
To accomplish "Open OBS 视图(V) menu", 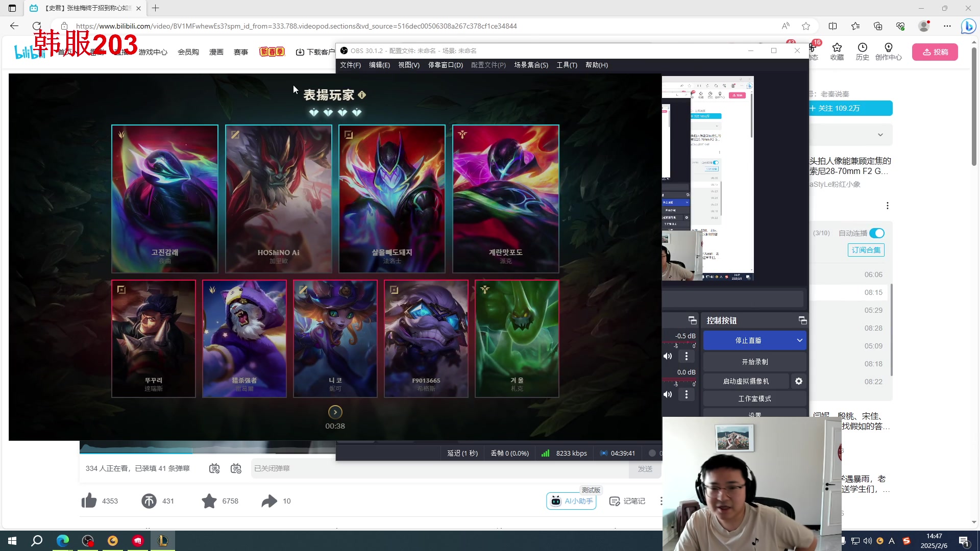I will [x=409, y=65].
